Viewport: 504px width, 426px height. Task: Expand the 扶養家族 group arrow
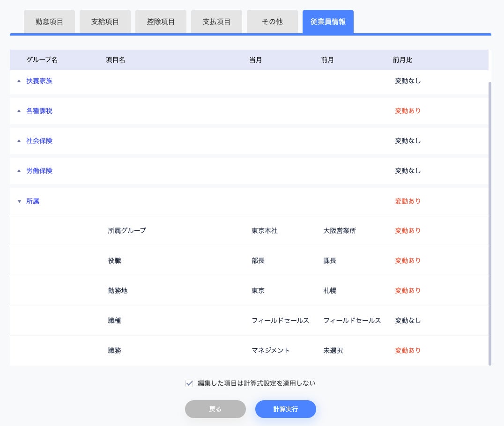(19, 81)
